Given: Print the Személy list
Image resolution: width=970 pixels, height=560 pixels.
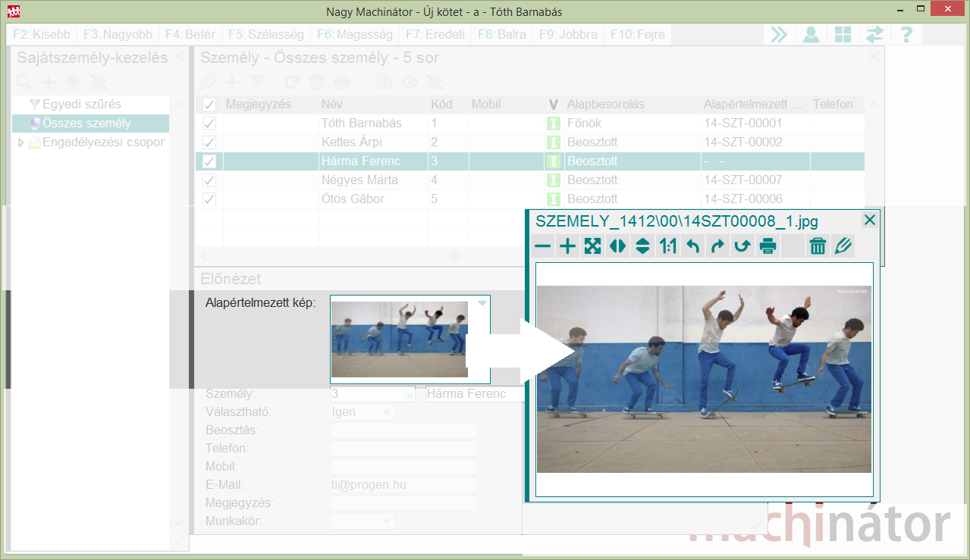Looking at the screenshot, I should click(342, 82).
